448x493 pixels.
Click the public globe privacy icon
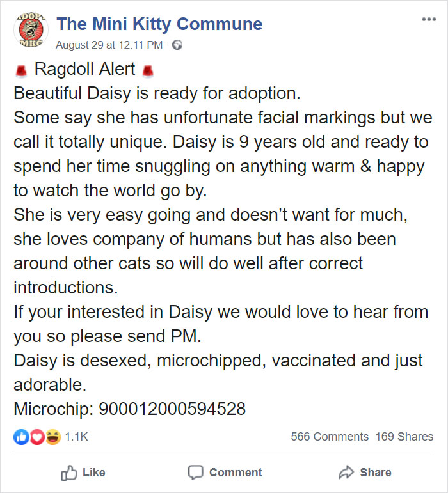tap(178, 45)
